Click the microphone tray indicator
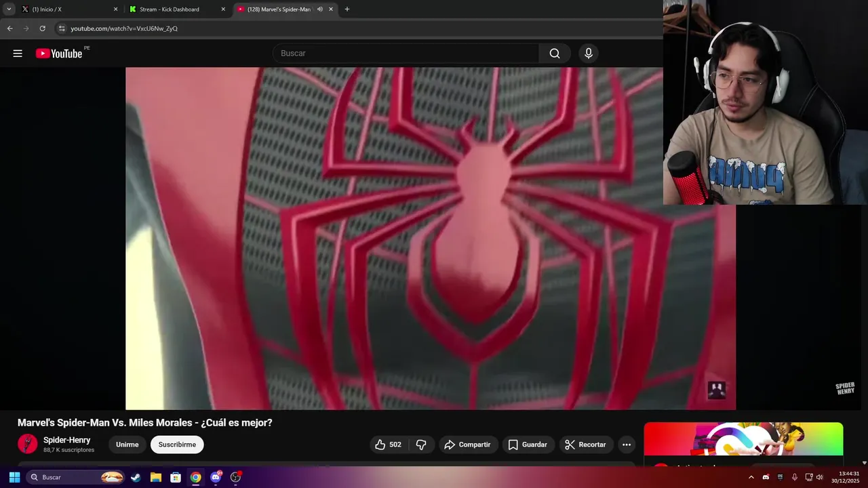 coord(795,477)
